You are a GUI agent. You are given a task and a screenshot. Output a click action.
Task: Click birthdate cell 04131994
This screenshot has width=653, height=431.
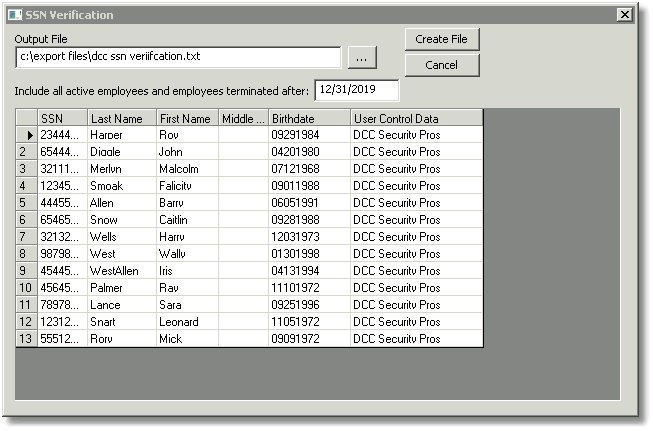[x=309, y=271]
